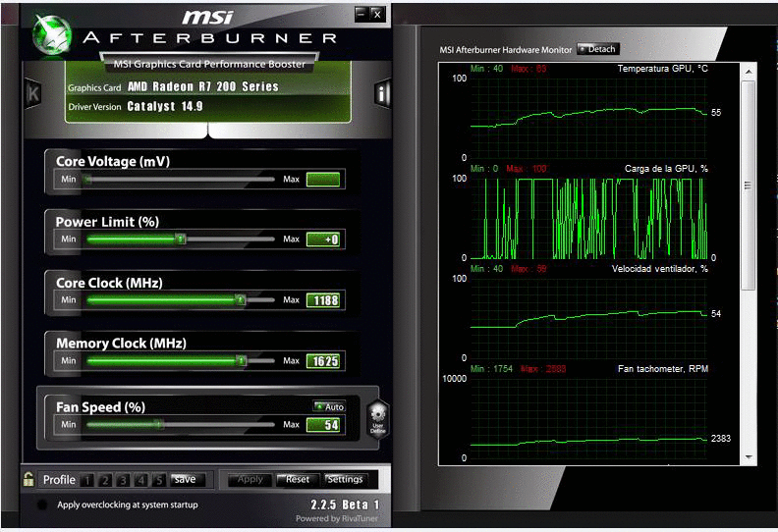Image resolution: width=778 pixels, height=532 pixels.
Task: Click the Velocidad ventilador graph
Action: [x=588, y=318]
